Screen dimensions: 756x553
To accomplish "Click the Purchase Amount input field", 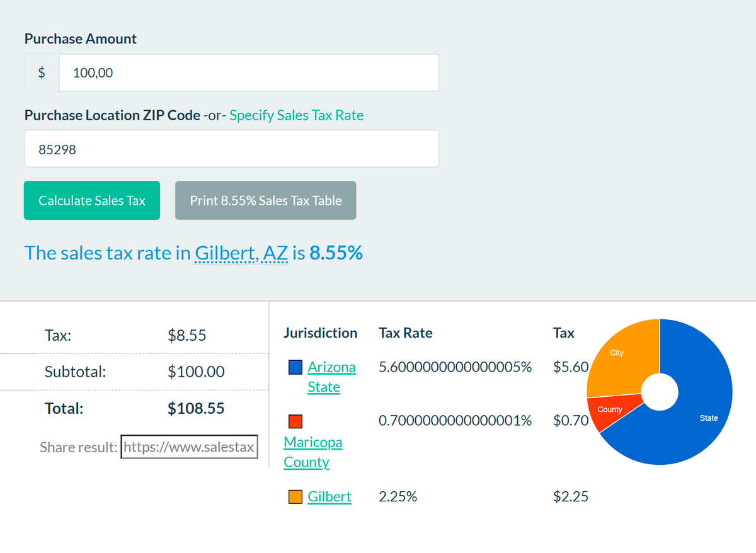I will click(248, 72).
